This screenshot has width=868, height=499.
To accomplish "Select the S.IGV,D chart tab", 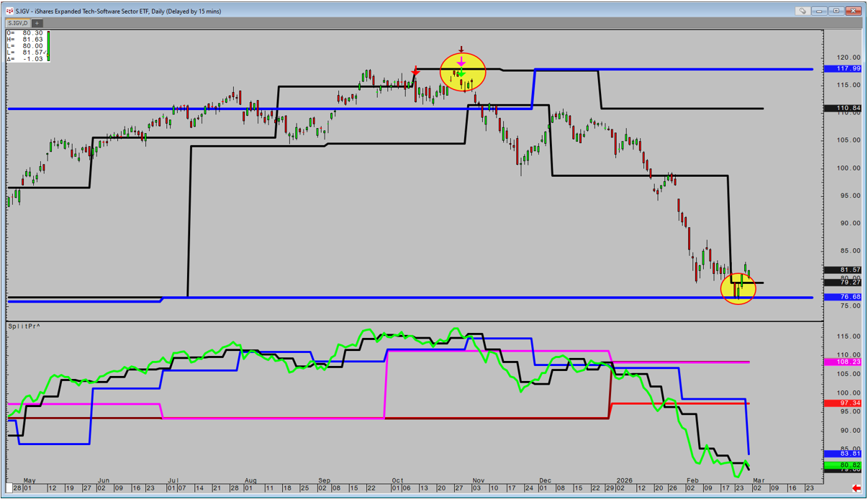I will point(18,23).
